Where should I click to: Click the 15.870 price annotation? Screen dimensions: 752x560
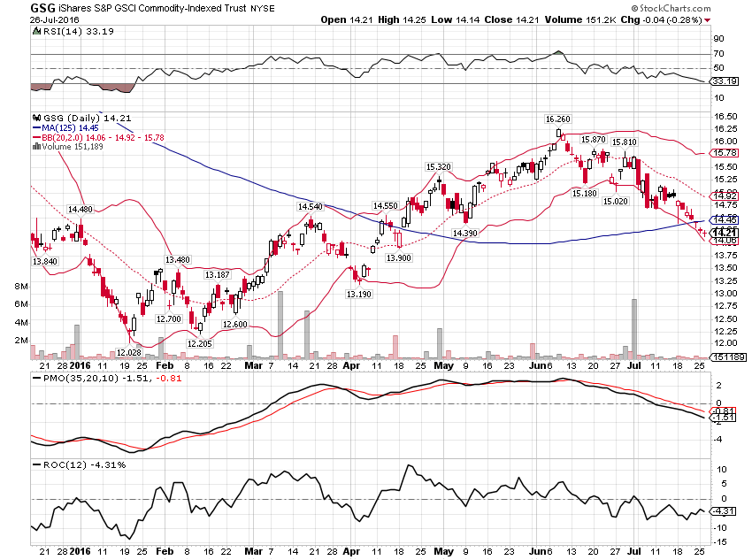click(x=594, y=140)
